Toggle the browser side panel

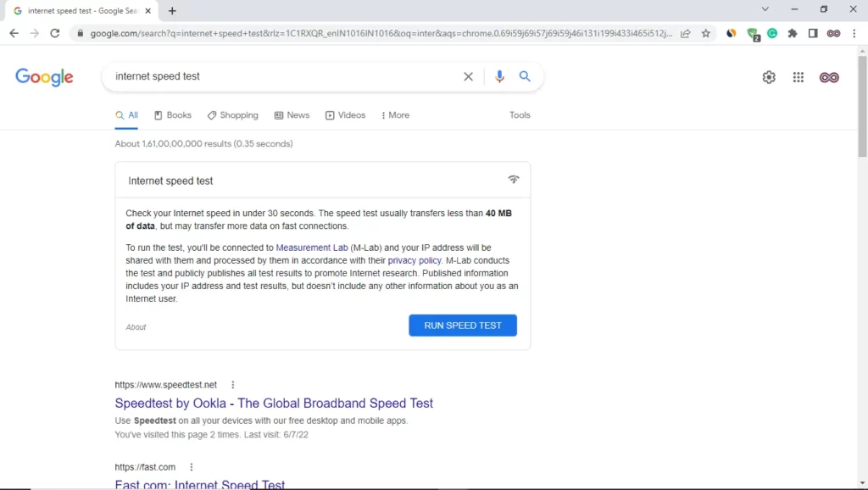tap(813, 33)
